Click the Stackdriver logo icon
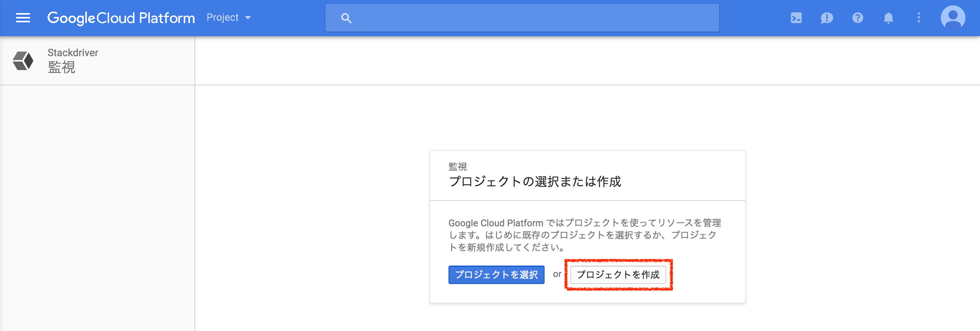Image resolution: width=980 pixels, height=331 pixels. pos(23,61)
